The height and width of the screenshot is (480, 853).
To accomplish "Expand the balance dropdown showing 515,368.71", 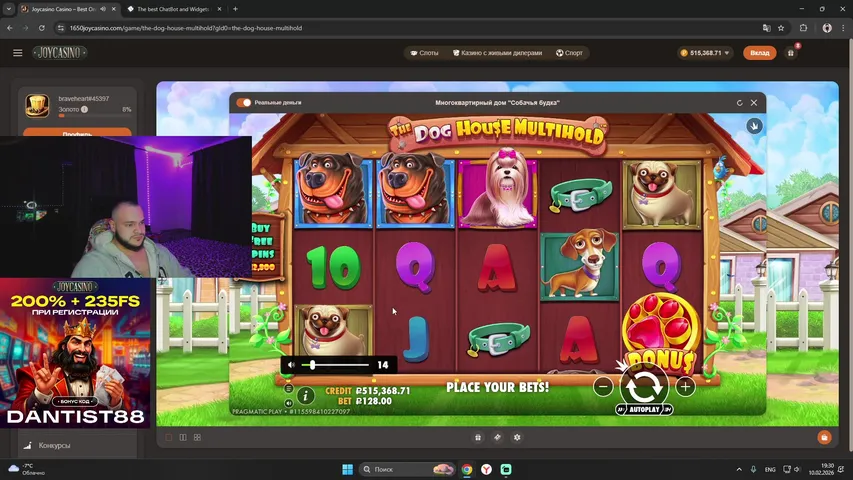I will (x=727, y=53).
